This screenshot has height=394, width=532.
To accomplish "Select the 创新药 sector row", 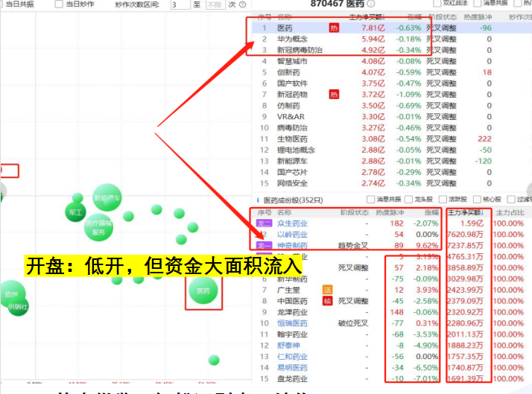I will point(392,72).
